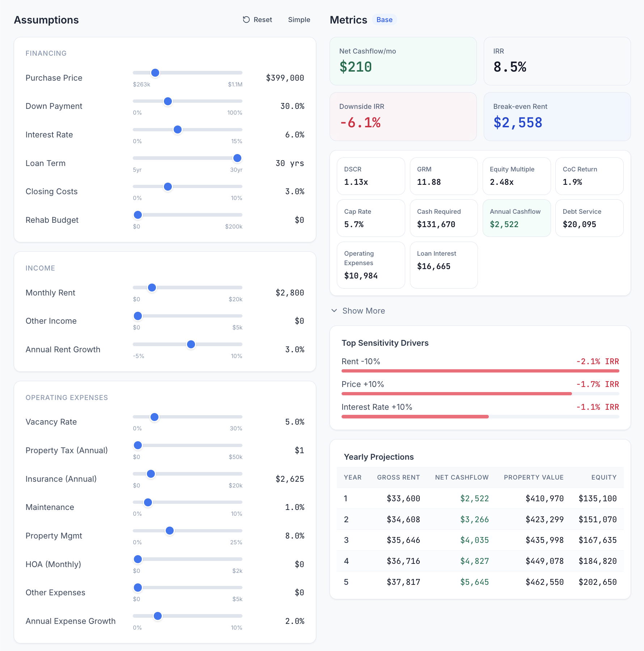This screenshot has width=644, height=651.
Task: Click the Reset button in Assumptions header
Action: 257,20
